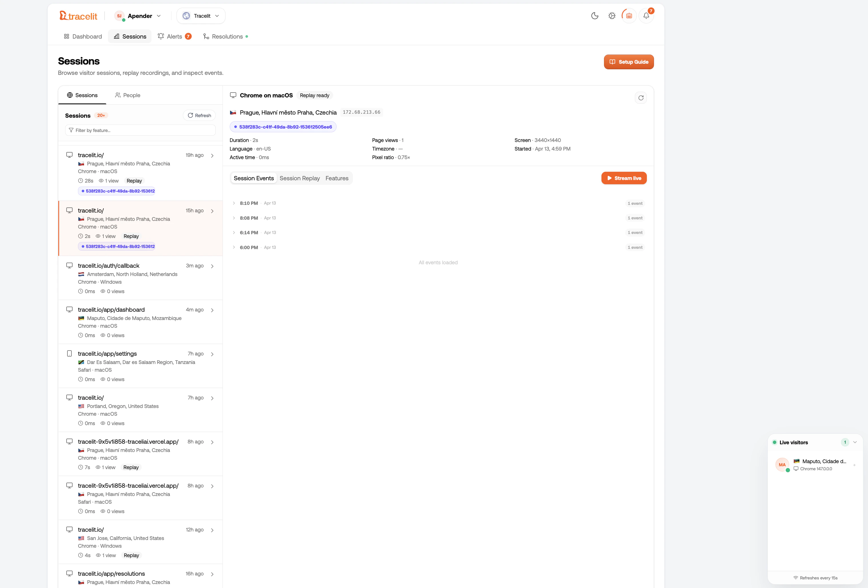Open the Apender workspace dropdown
This screenshot has height=588, width=868.
pyautogui.click(x=137, y=16)
